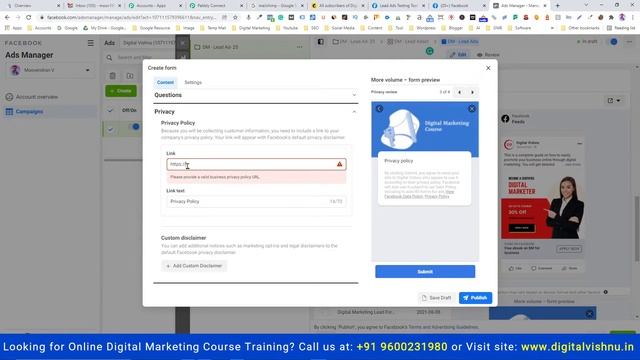Collapse the Privacy section chevron
The height and width of the screenshot is (360, 640).
[x=354, y=112]
